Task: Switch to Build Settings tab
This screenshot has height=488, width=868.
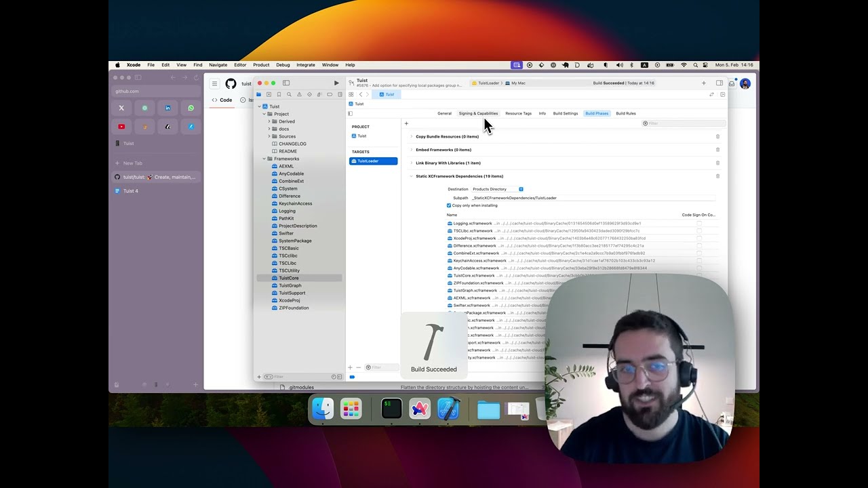Action: pyautogui.click(x=566, y=113)
